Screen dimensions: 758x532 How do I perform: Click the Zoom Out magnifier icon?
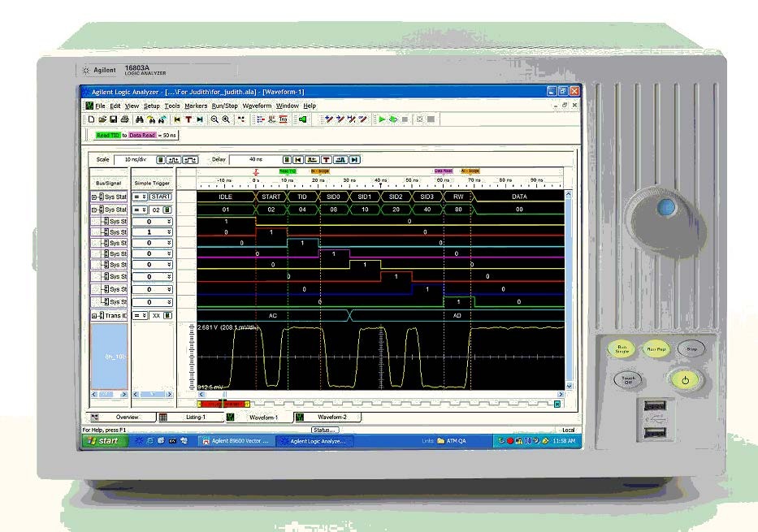pos(214,119)
